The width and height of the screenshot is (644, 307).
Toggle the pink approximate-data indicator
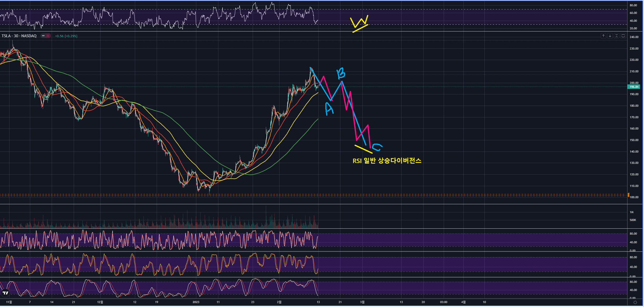(x=48, y=36)
